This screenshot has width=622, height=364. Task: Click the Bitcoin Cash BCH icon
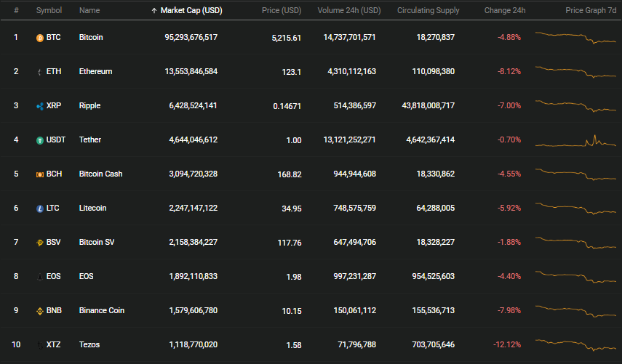(40, 174)
